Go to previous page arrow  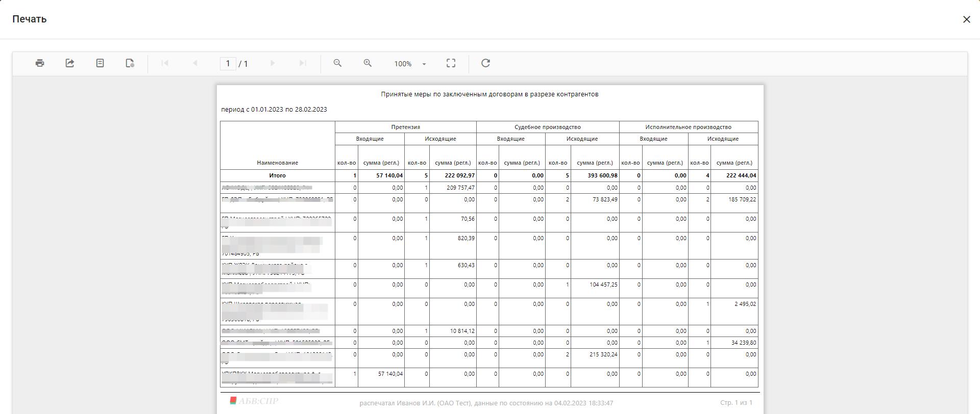point(195,63)
